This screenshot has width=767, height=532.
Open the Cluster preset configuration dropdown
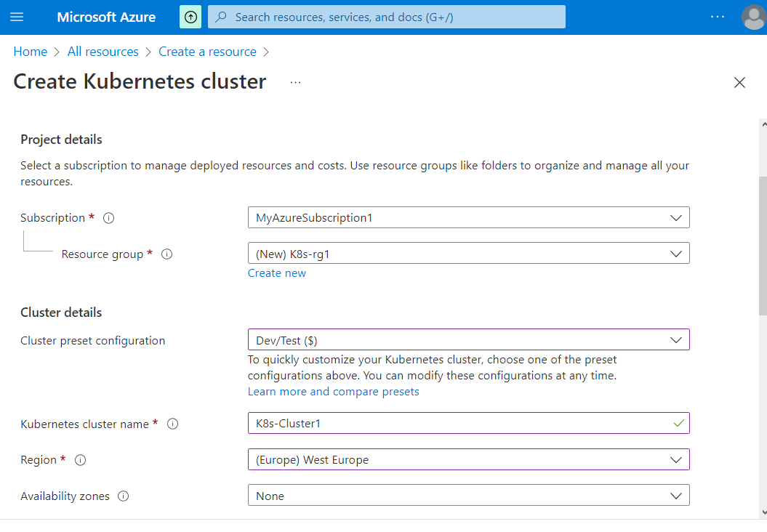469,340
